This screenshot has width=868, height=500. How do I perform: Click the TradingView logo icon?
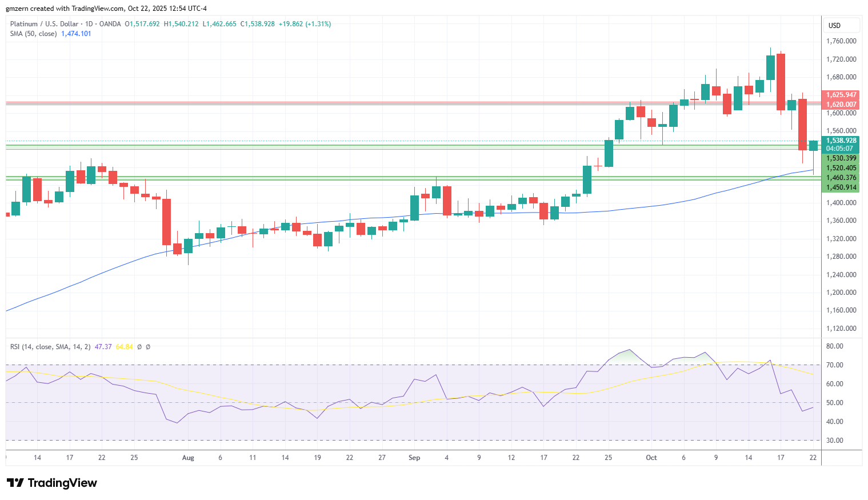click(x=15, y=483)
